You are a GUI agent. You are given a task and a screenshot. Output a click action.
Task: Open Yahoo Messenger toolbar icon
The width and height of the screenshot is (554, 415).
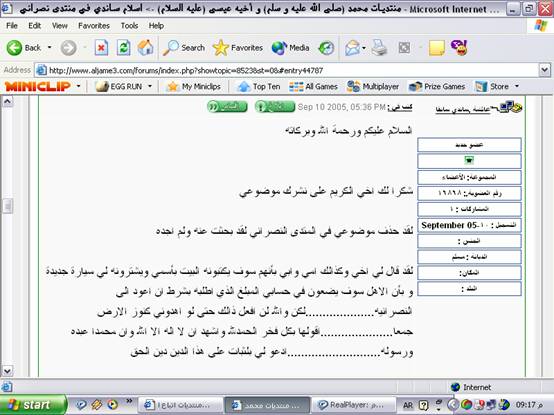pyautogui.click(x=459, y=48)
